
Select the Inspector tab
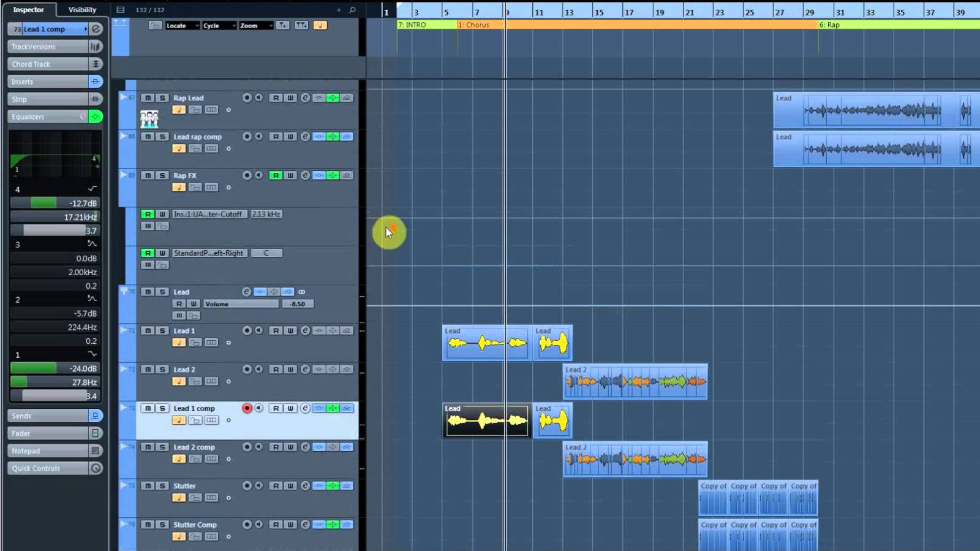29,10
